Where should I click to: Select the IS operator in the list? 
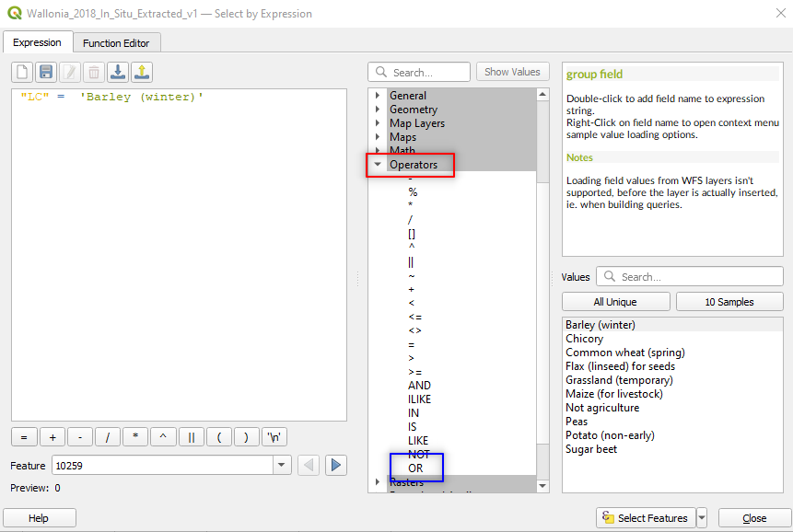click(x=413, y=427)
